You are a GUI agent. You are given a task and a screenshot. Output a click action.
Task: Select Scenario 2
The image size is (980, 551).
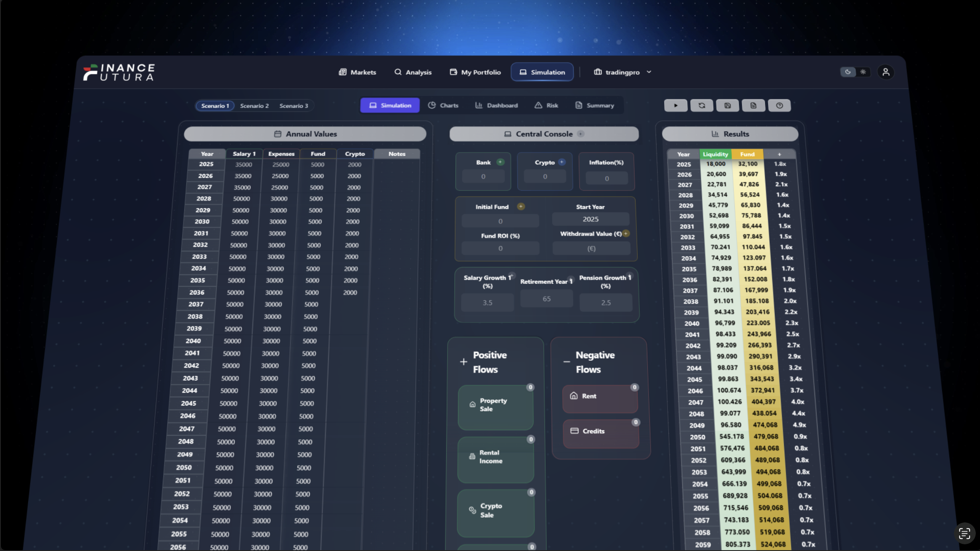(x=254, y=106)
